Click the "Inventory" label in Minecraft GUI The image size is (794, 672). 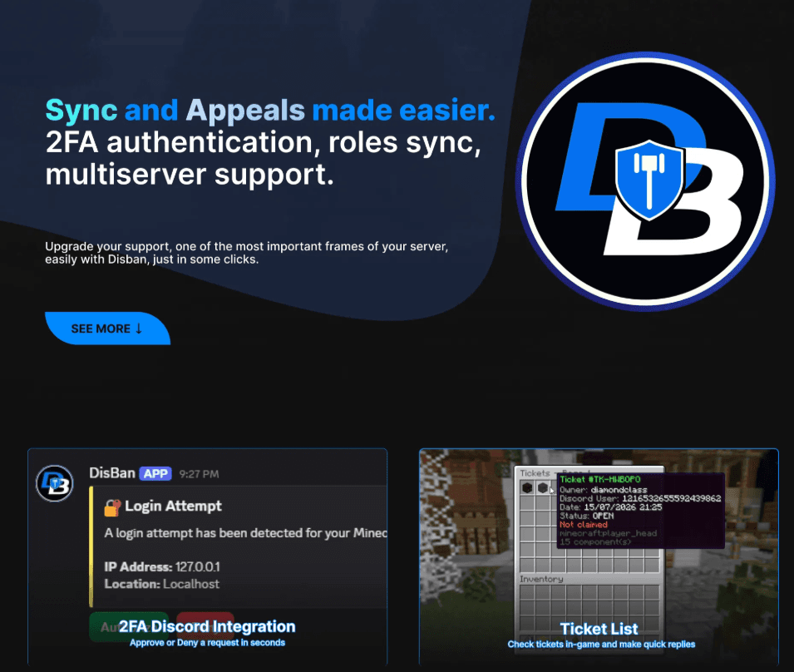[541, 579]
